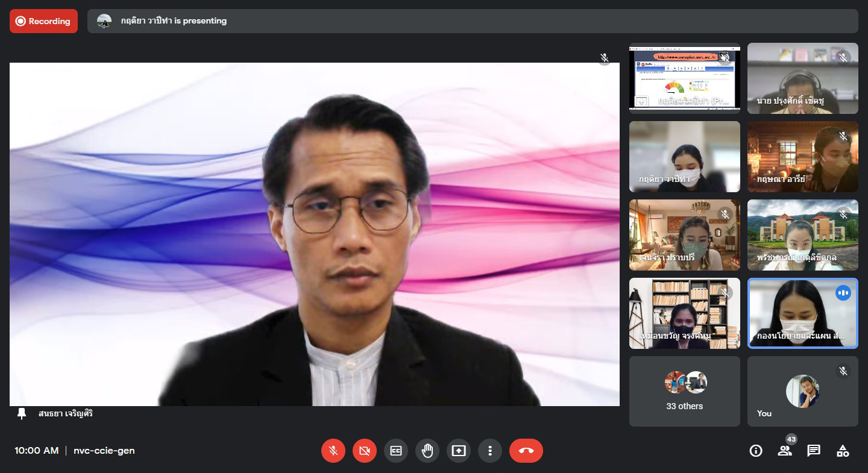
Task: Unpin the pinned presenter video
Action: pos(22,414)
